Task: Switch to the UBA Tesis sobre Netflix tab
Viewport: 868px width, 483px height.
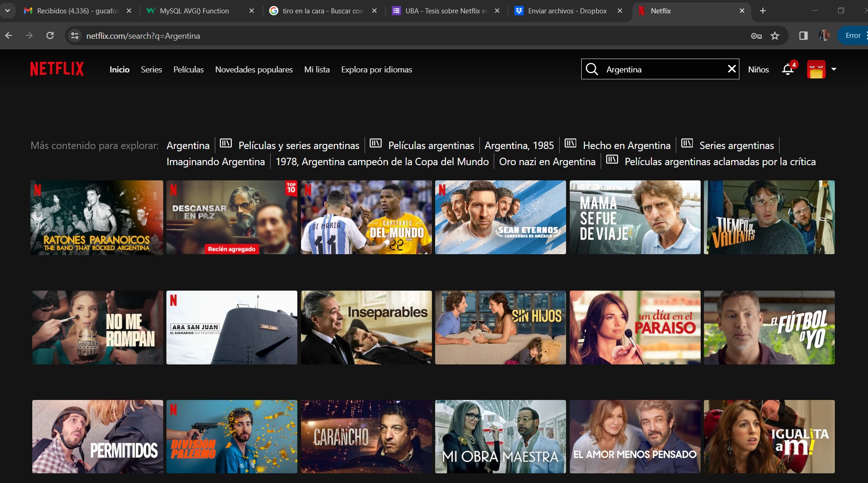Action: [446, 11]
